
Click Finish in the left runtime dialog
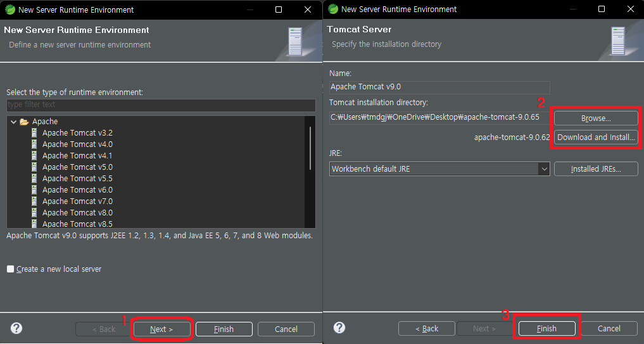pos(224,329)
